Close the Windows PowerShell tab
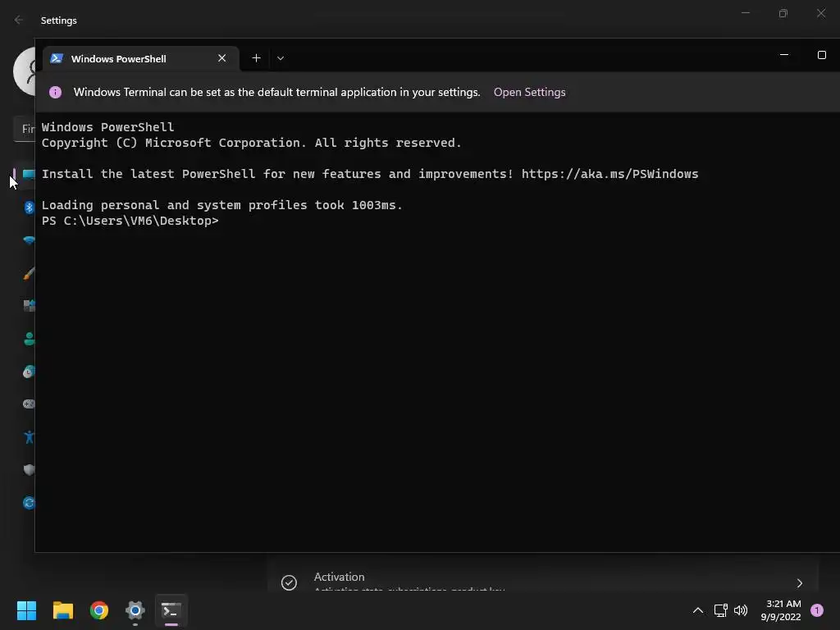The width and height of the screenshot is (840, 630). point(221,58)
